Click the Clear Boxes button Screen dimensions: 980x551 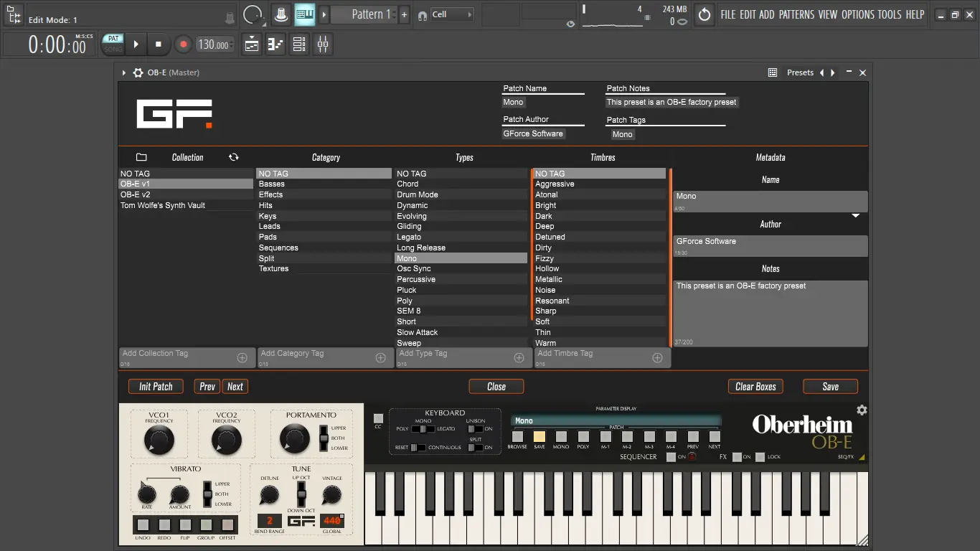755,387
